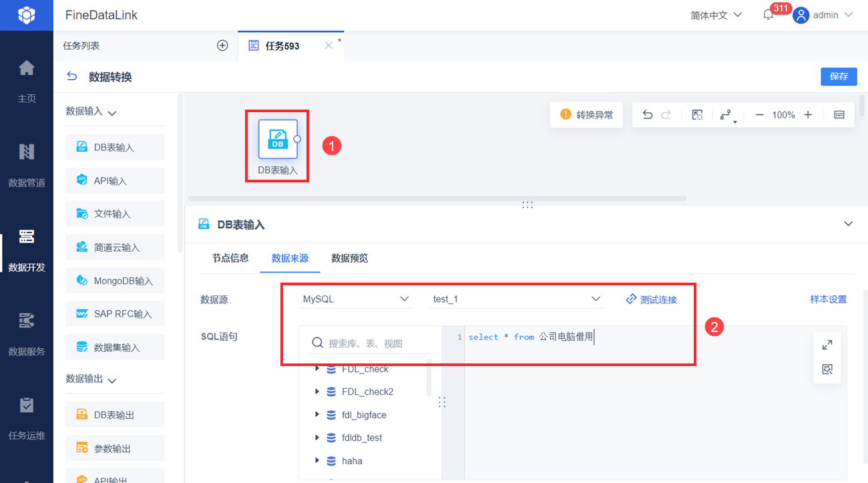
Task: Switch to the 任务列表 tab
Action: click(x=81, y=45)
